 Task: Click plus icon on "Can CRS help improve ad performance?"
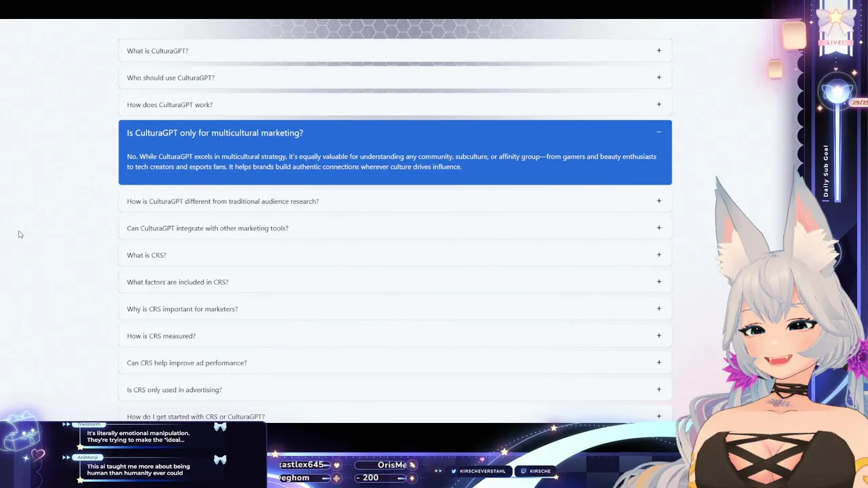658,363
